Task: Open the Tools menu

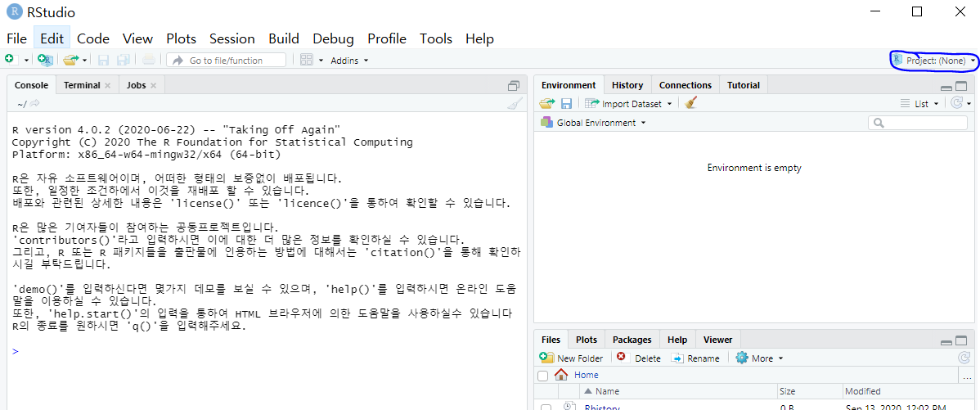Action: [436, 38]
